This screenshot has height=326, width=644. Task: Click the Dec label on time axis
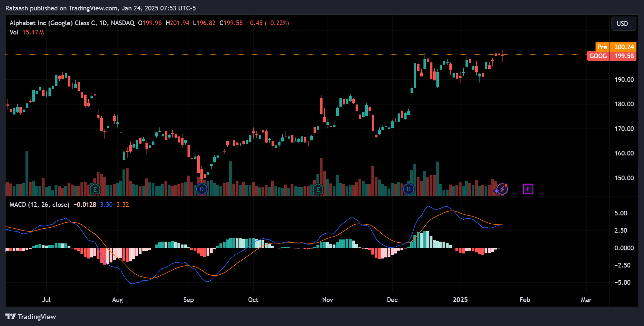392,300
